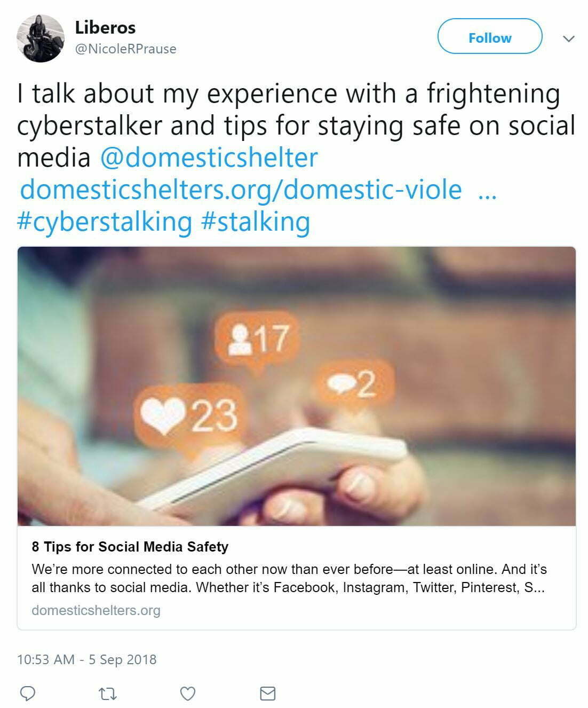Open the Liberos display name
This screenshot has width=588, height=708.
coord(105,27)
